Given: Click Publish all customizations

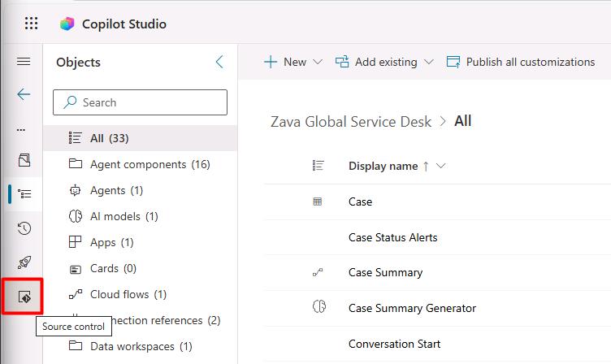Looking at the screenshot, I should point(521,62).
